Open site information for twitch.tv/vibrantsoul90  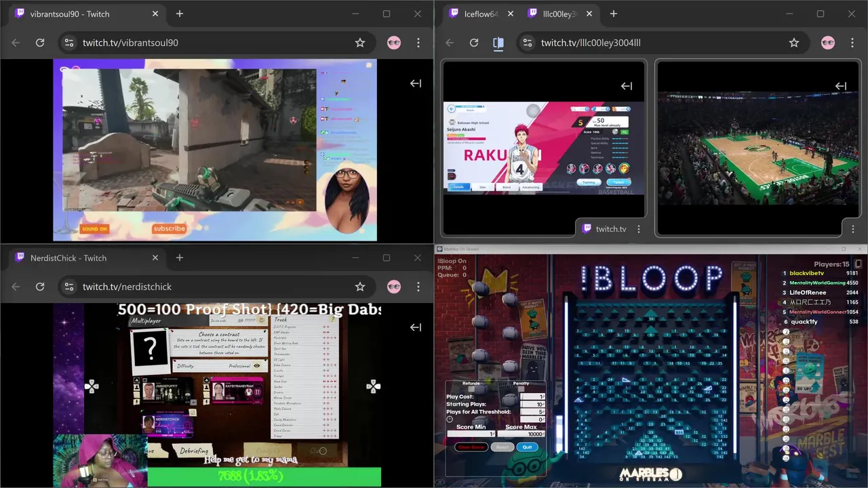click(x=68, y=43)
